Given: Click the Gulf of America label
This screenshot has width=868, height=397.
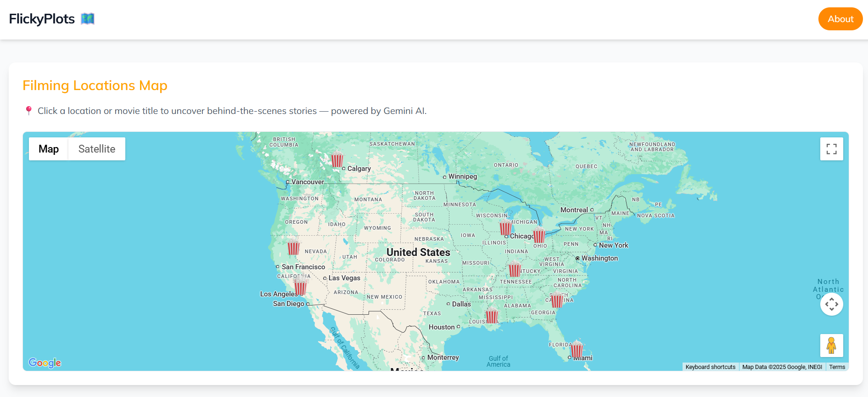Looking at the screenshot, I should [x=498, y=362].
